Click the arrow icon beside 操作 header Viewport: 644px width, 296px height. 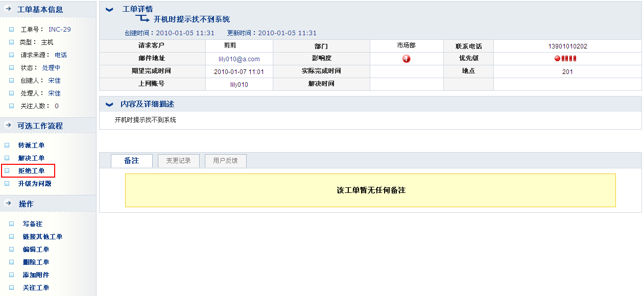[8, 203]
